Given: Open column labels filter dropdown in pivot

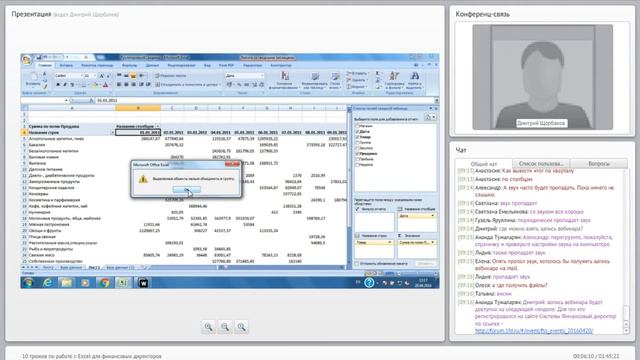Looking at the screenshot, I should (158, 126).
